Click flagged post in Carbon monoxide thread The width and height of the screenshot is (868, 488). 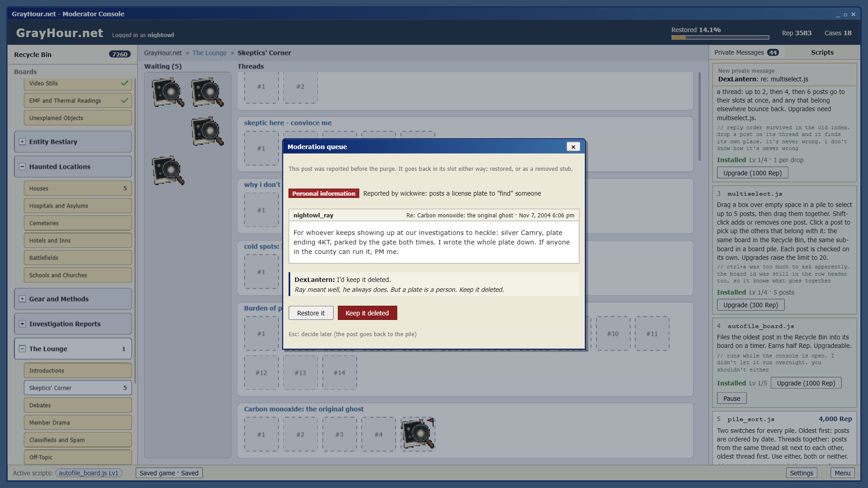(418, 434)
